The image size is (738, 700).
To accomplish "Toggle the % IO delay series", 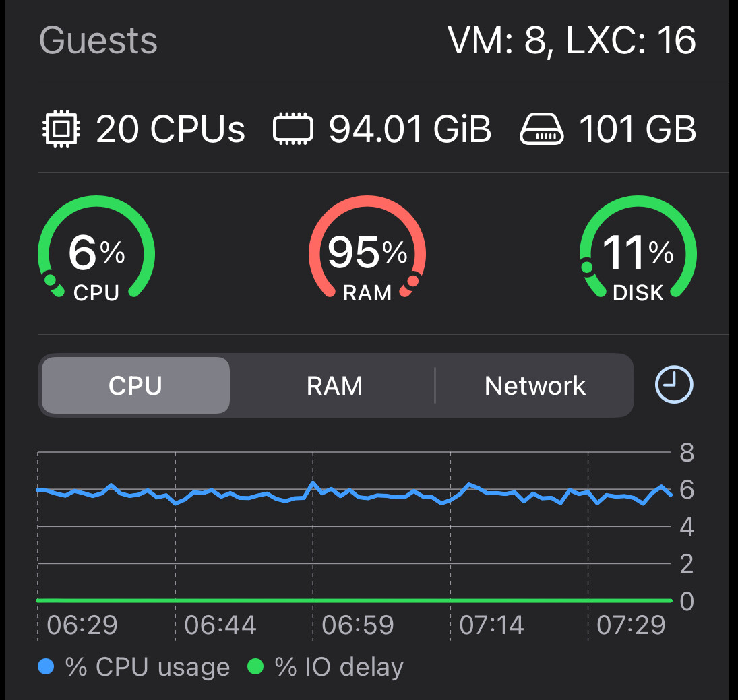I will coord(339,667).
